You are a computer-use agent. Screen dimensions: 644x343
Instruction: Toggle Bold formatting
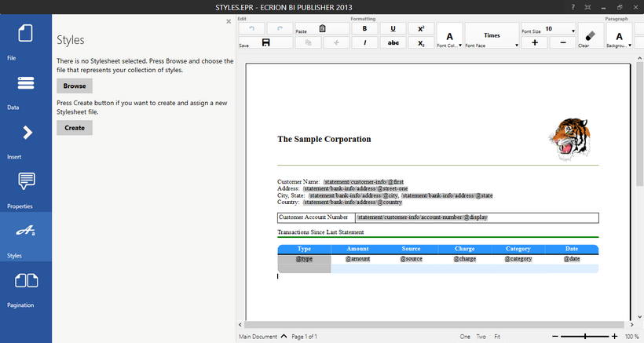[364, 29]
